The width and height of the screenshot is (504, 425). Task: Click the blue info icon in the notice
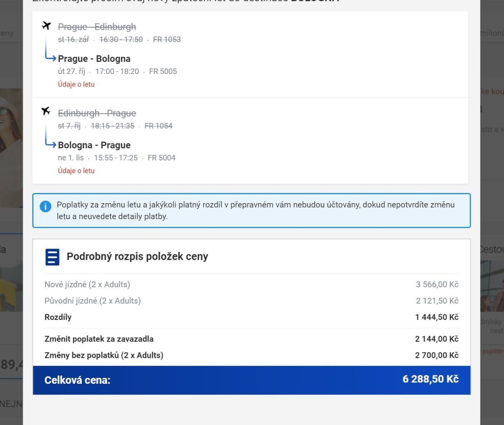[x=45, y=206]
